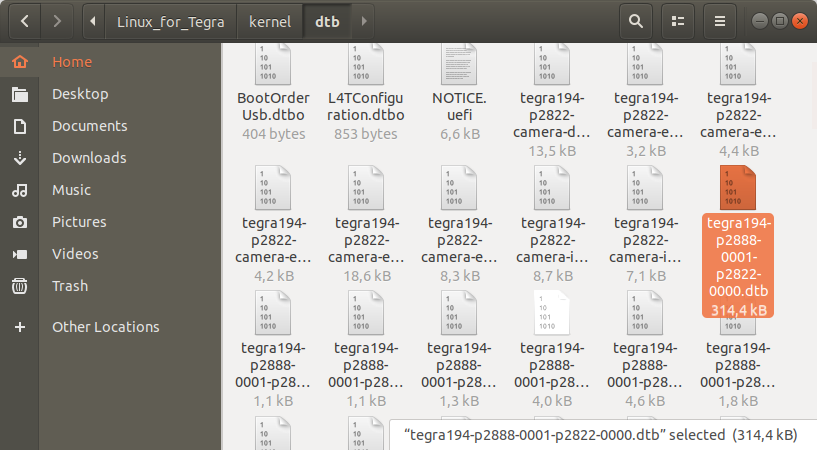Click the BootOrderUsb.dtbo file name

[273, 106]
